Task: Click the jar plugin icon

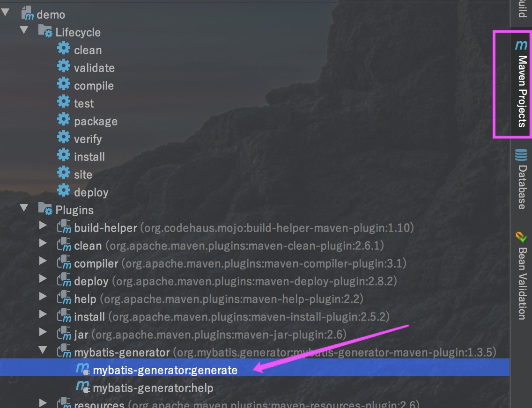Action: 64,334
